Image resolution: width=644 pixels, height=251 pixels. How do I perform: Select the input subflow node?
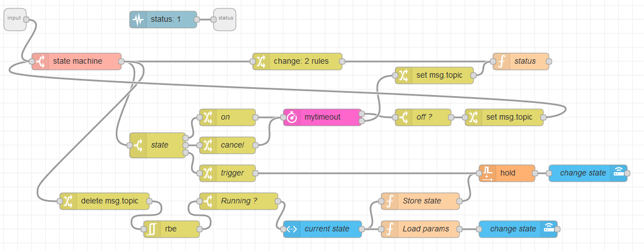(15, 20)
